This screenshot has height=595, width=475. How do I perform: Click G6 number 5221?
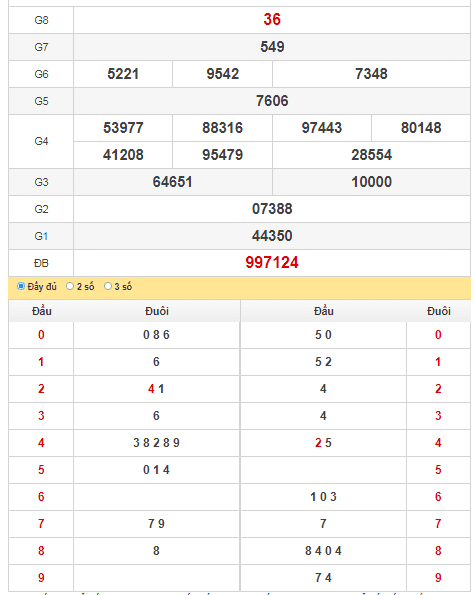[123, 74]
